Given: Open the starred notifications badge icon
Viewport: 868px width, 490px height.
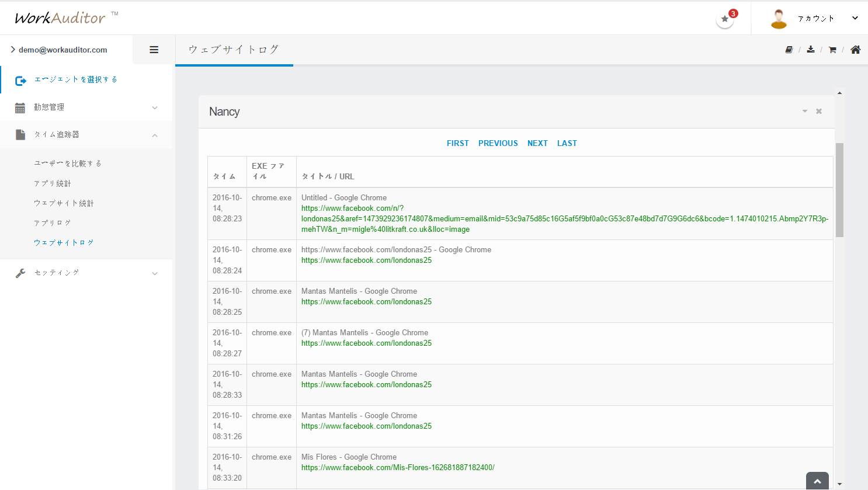Looking at the screenshot, I should click(725, 19).
